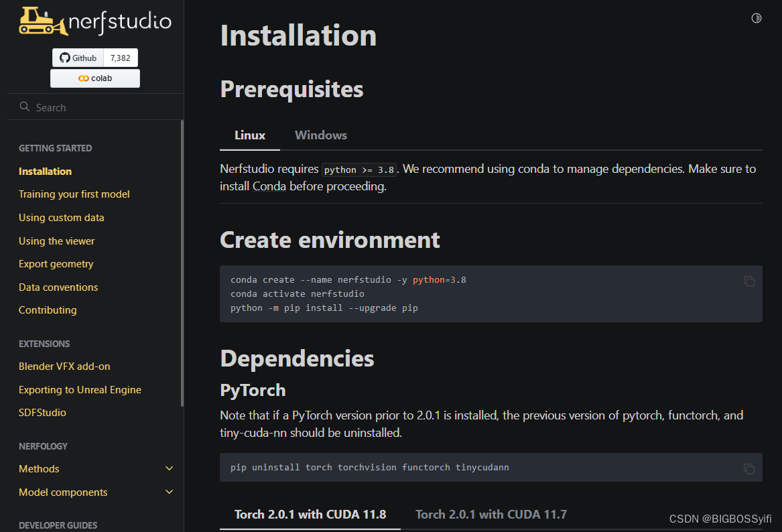Viewport: 782px width, 532px height.
Task: Toggle the light/dark theme icon
Action: [x=756, y=19]
